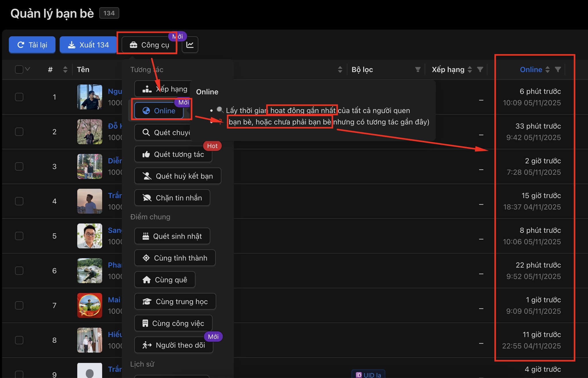The height and width of the screenshot is (378, 588).
Task: Select the Online tool menu item
Action: pyautogui.click(x=159, y=111)
